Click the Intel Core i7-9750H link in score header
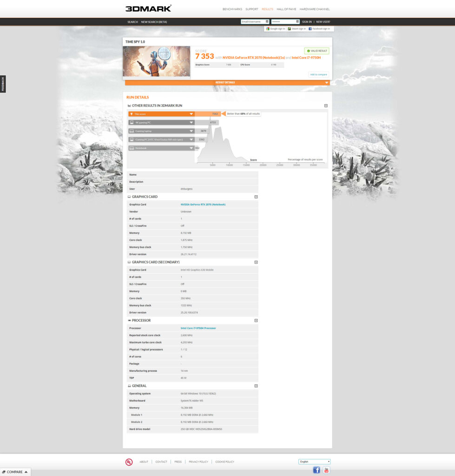455x476 pixels. (x=306, y=58)
